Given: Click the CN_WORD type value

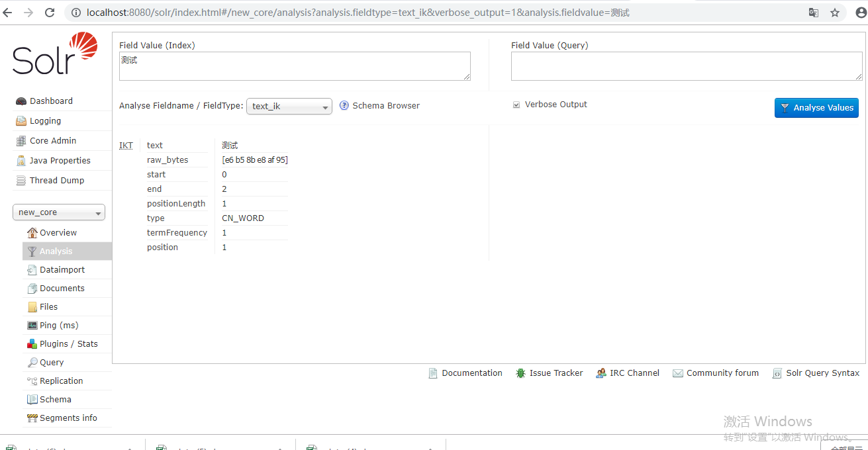Looking at the screenshot, I should pyautogui.click(x=243, y=218).
